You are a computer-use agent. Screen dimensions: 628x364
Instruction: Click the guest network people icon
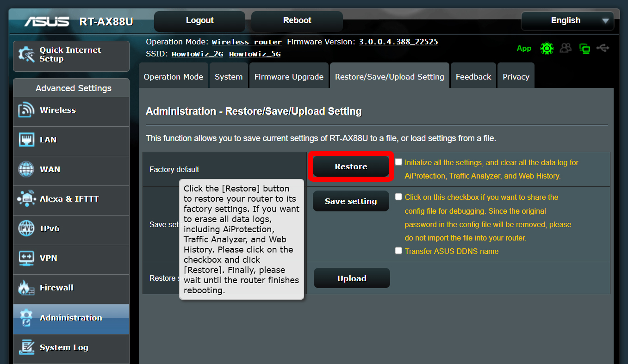(566, 48)
